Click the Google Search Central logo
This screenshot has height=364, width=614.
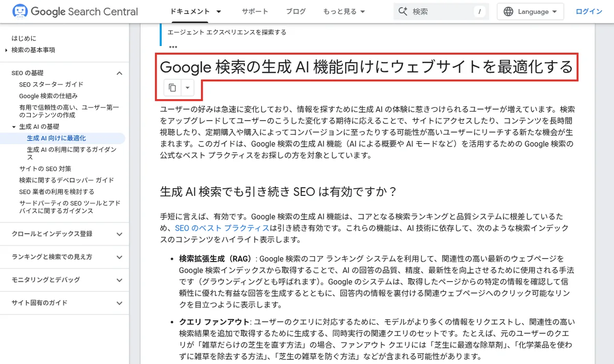point(75,11)
